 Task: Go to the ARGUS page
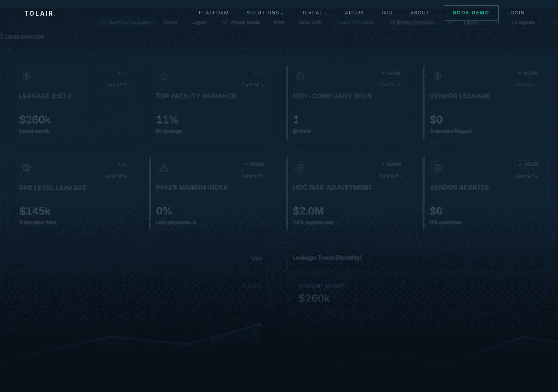click(x=354, y=13)
